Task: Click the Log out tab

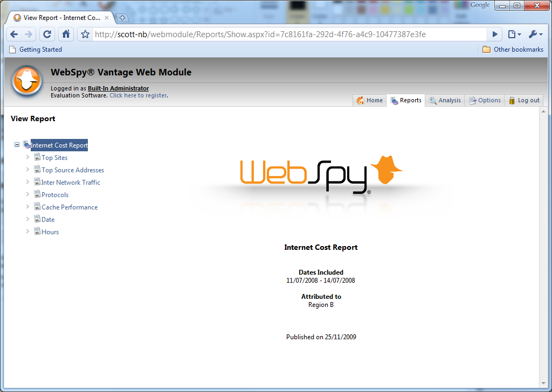Action: 524,100
